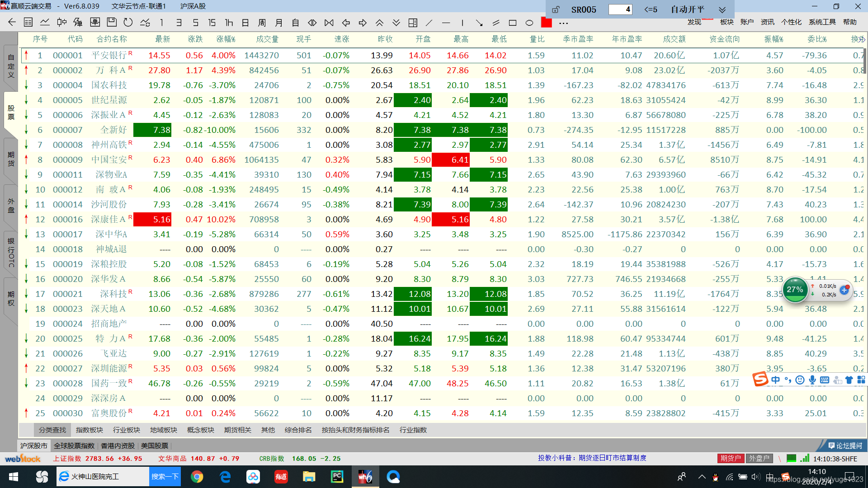Click the hollow right arrow icon
This screenshot has height=488, width=868.
click(363, 23)
